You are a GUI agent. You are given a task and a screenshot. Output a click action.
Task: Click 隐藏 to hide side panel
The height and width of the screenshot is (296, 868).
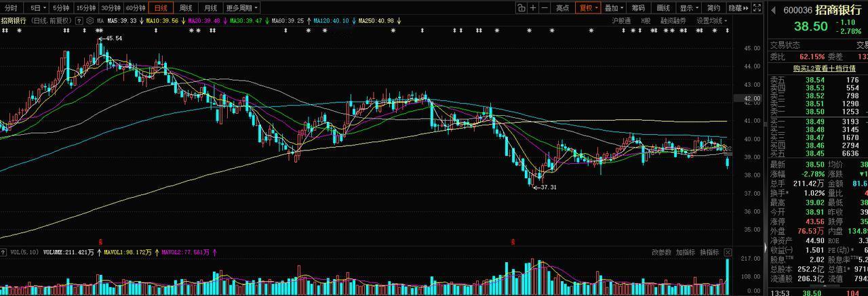[x=738, y=8]
